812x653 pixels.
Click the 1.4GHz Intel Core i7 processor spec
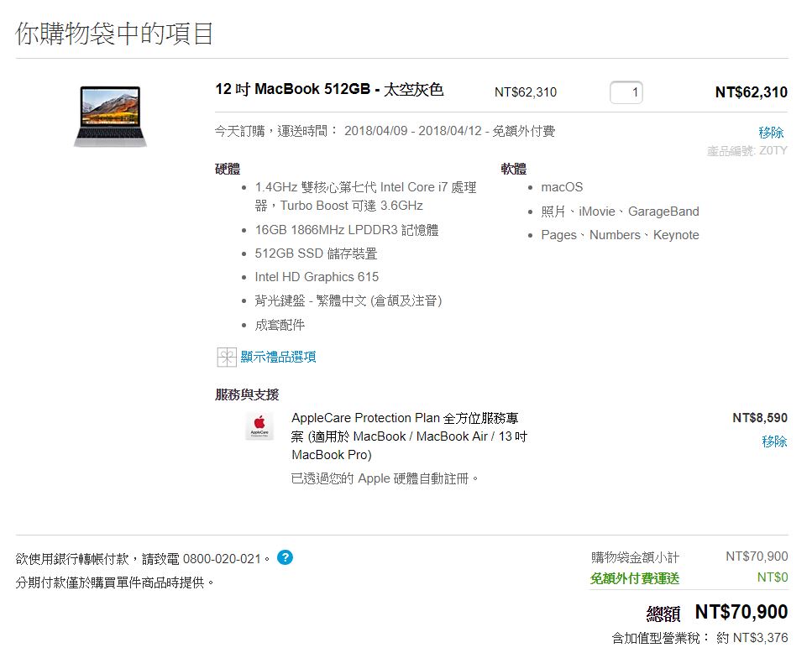click(365, 196)
